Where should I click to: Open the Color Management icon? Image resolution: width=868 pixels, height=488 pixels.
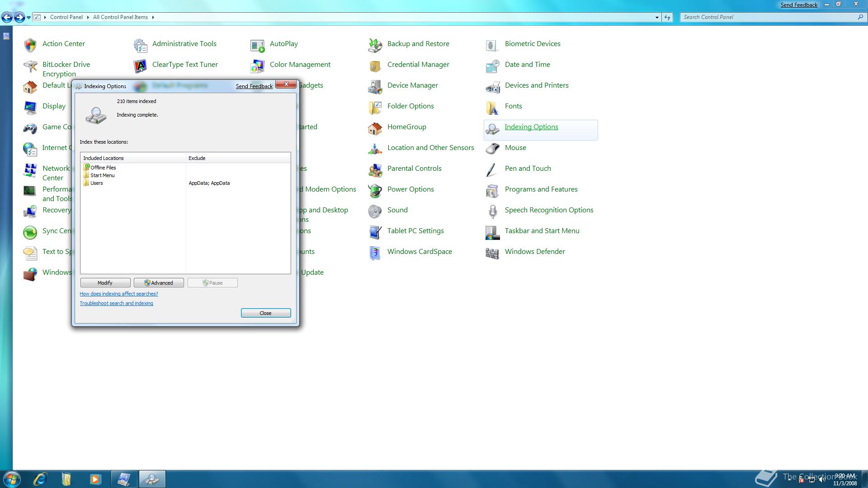click(258, 66)
